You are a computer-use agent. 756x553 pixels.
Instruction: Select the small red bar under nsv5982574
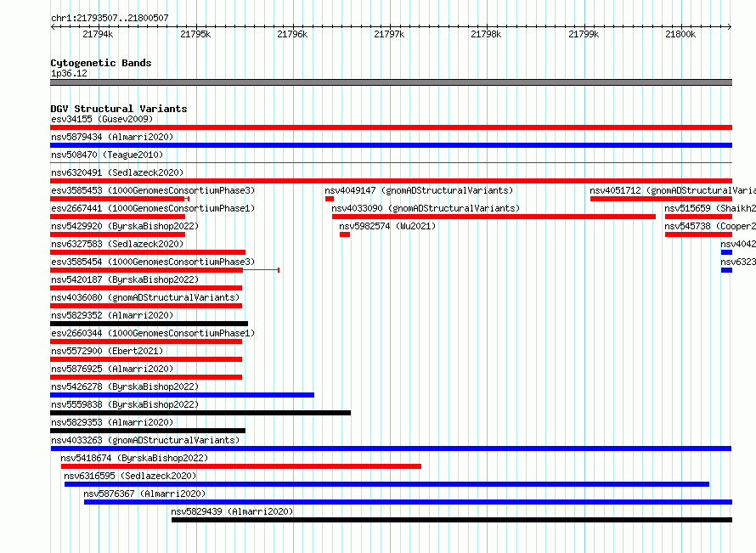coord(345,234)
